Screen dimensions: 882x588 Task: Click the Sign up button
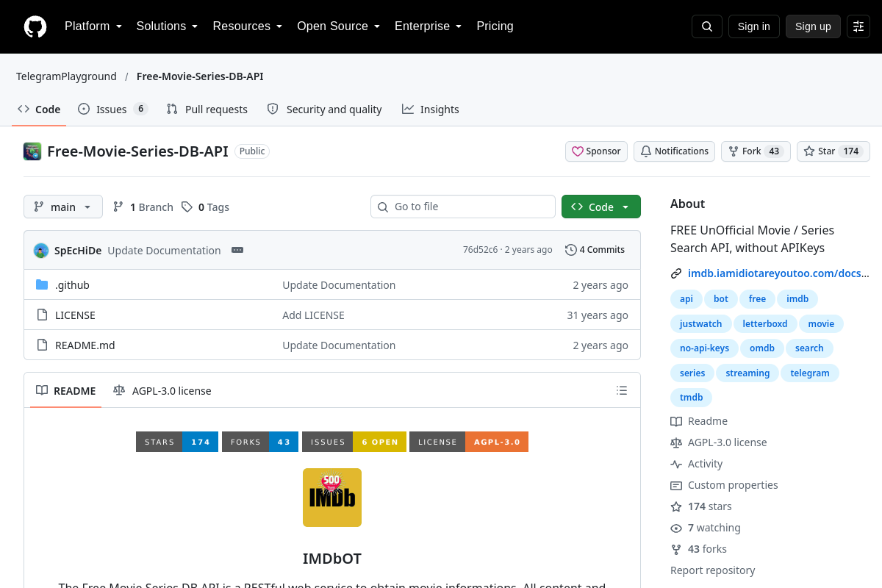tap(813, 26)
